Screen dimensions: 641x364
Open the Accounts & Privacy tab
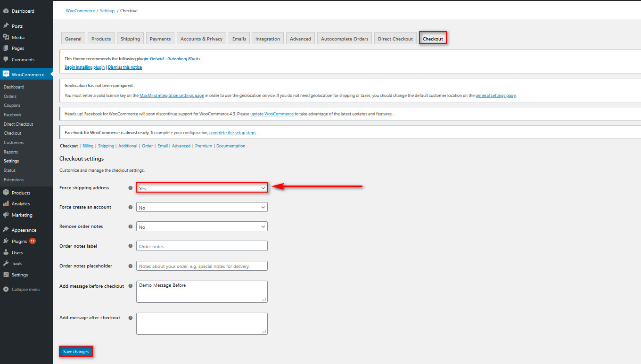click(201, 38)
